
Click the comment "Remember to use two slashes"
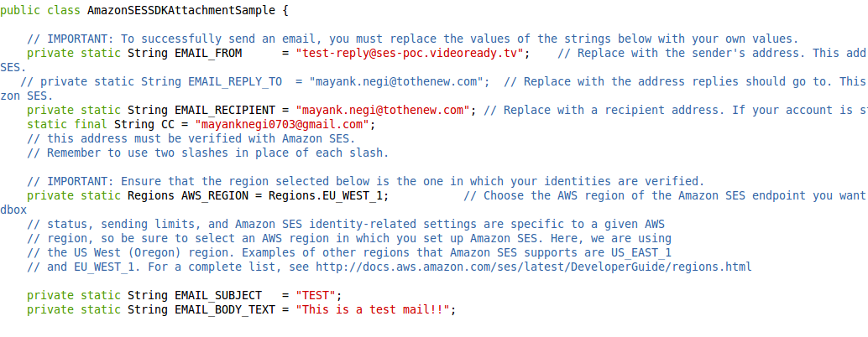[x=207, y=153]
